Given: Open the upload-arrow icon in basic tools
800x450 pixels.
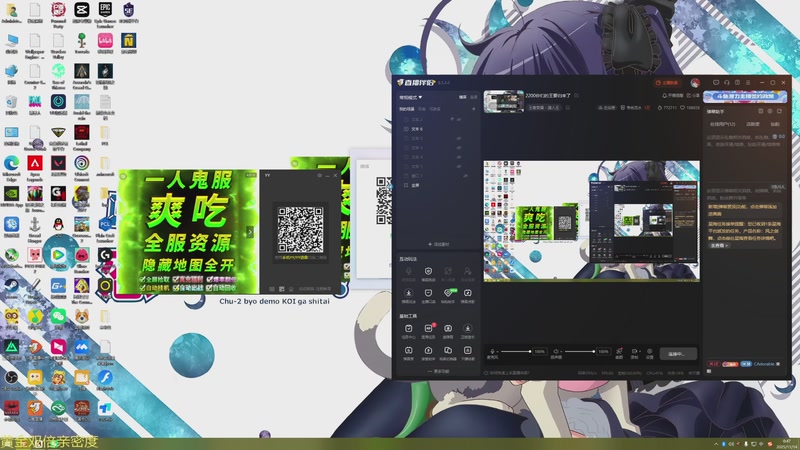Looking at the screenshot, I should [428, 351].
